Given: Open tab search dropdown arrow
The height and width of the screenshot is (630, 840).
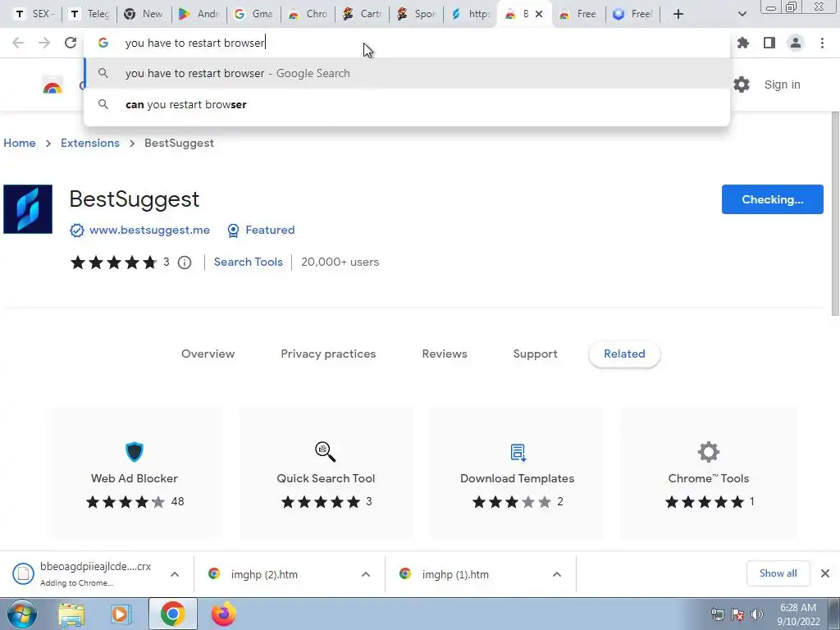Looking at the screenshot, I should tap(742, 14).
